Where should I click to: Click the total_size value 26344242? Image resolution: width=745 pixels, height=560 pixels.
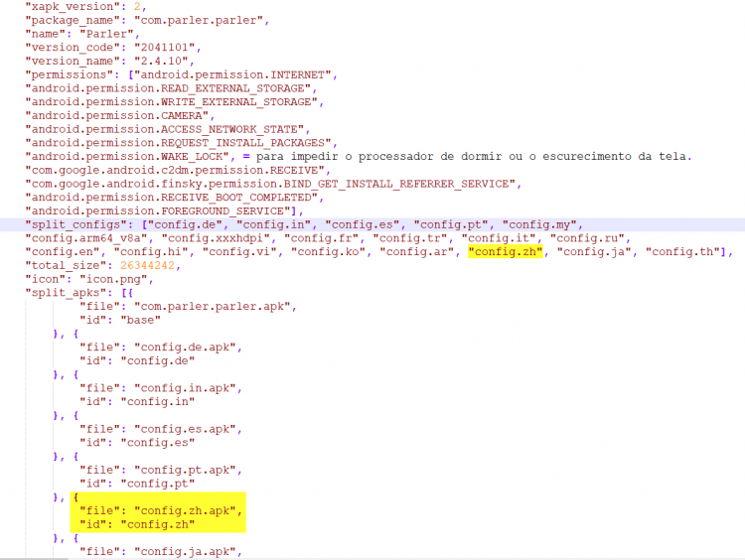(147, 265)
